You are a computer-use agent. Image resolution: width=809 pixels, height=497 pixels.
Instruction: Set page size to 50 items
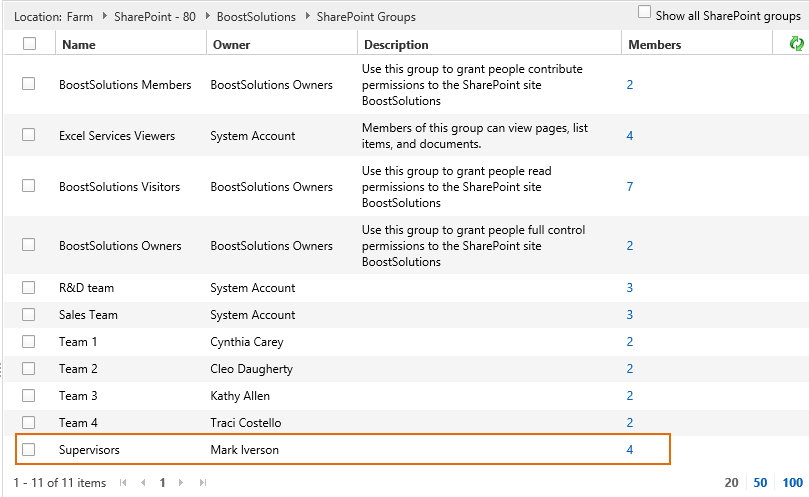click(760, 483)
